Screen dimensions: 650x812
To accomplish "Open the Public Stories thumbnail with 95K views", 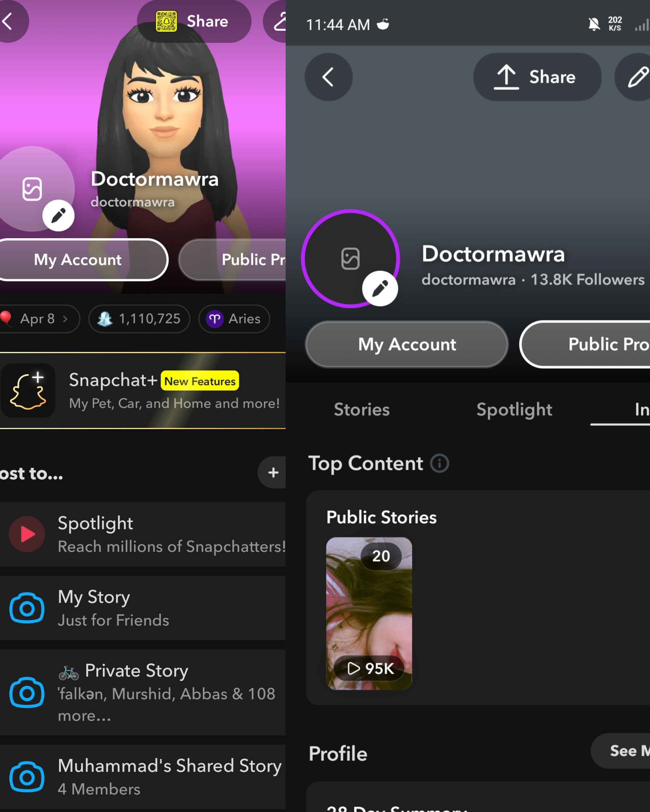I will [x=369, y=613].
